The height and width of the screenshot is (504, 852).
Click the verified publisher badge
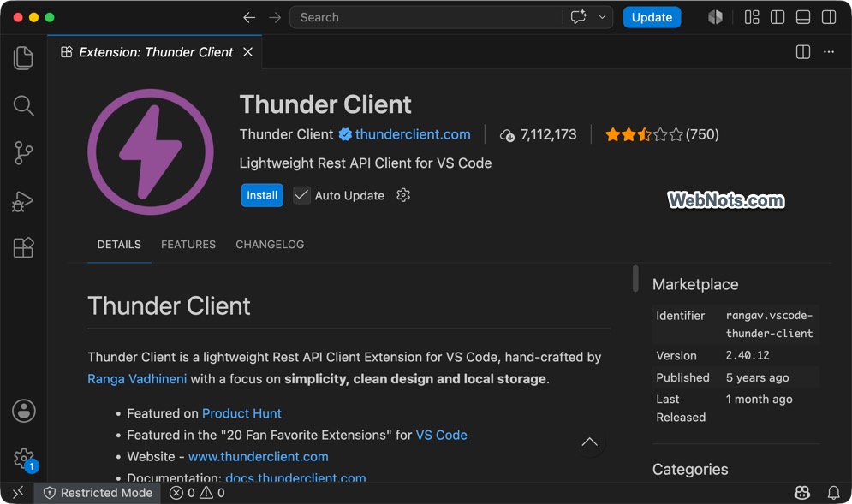click(x=345, y=134)
